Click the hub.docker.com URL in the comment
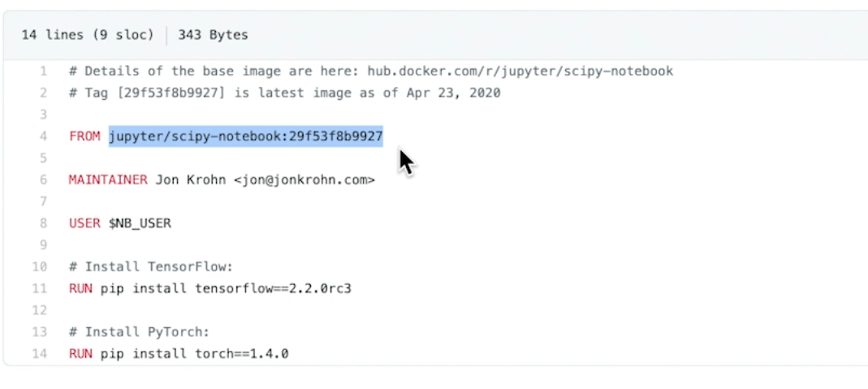Image resolution: width=868 pixels, height=389 pixels. click(x=520, y=71)
